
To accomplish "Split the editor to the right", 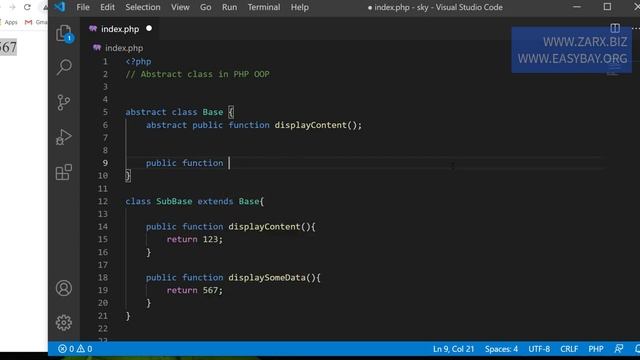I will pos(615,28).
